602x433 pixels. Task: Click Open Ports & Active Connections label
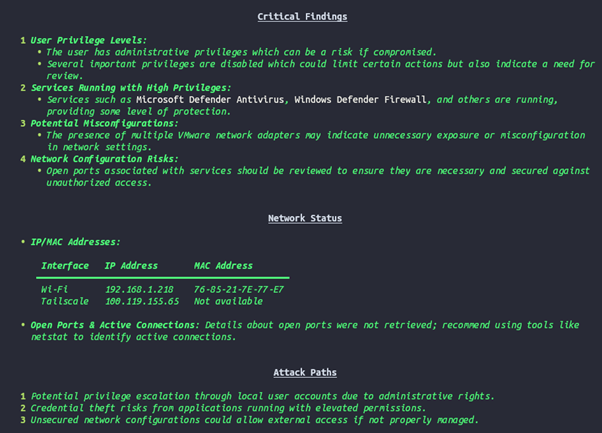(115, 325)
